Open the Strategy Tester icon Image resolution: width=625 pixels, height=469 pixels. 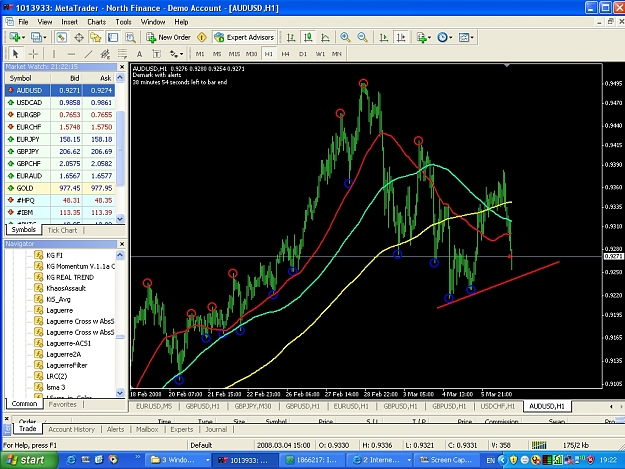click(x=130, y=37)
